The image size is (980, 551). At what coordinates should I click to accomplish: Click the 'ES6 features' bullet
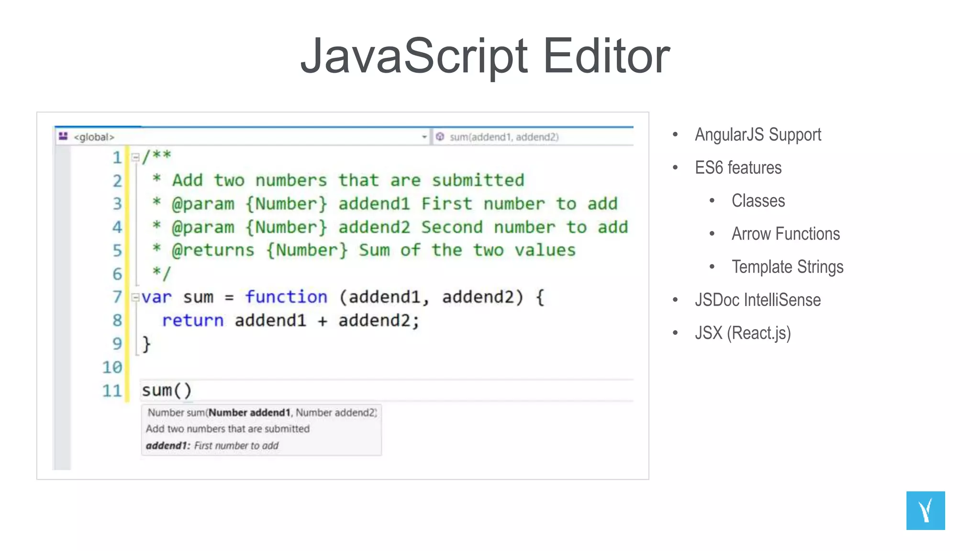tap(738, 168)
